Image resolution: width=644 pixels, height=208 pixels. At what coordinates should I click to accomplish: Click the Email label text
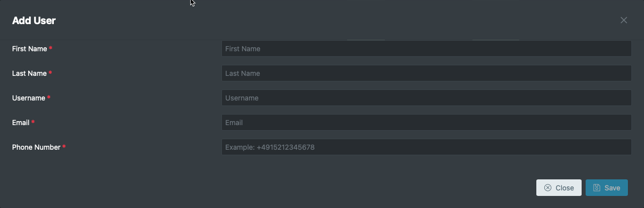[x=21, y=123]
